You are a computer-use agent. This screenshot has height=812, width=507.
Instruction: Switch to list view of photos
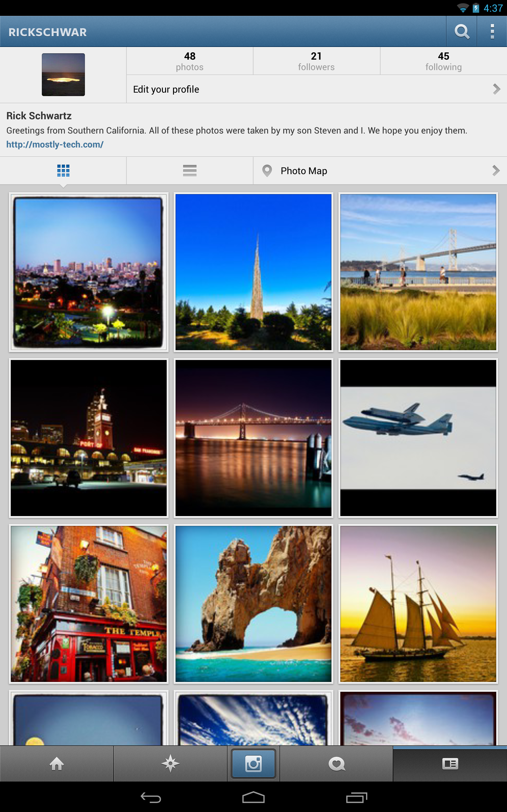(x=189, y=170)
